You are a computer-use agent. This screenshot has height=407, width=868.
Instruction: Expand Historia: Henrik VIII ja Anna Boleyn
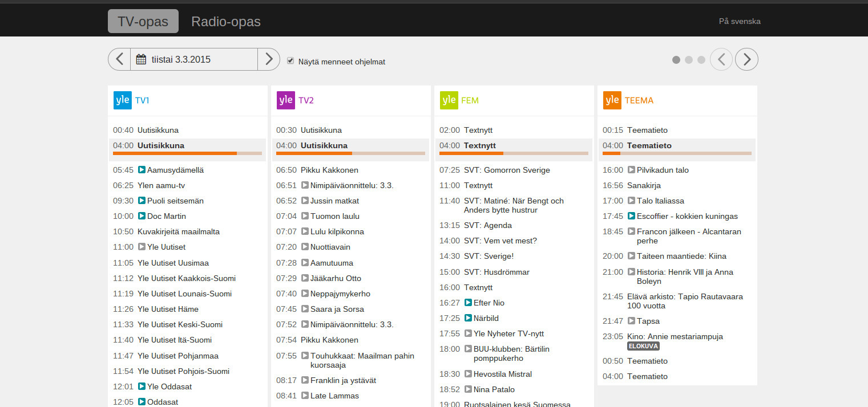click(685, 276)
